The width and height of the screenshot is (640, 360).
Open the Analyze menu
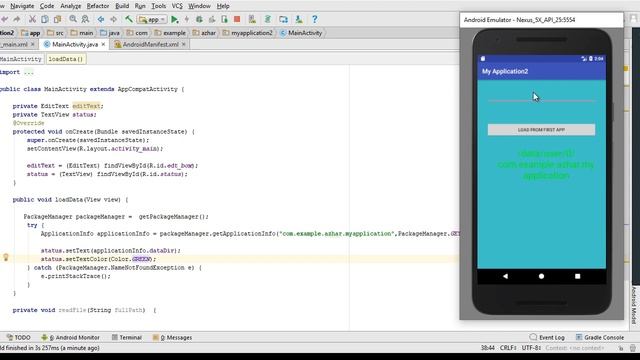71,6
